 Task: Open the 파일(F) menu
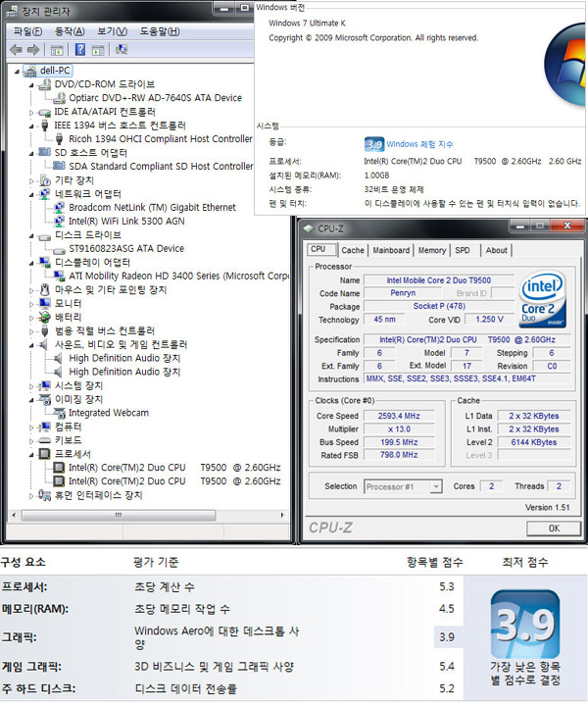point(27,31)
